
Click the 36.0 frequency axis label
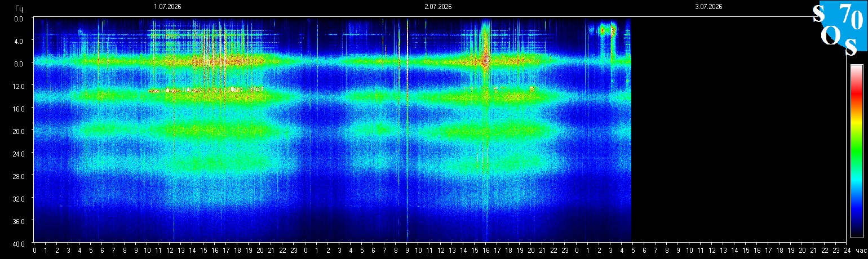point(18,221)
